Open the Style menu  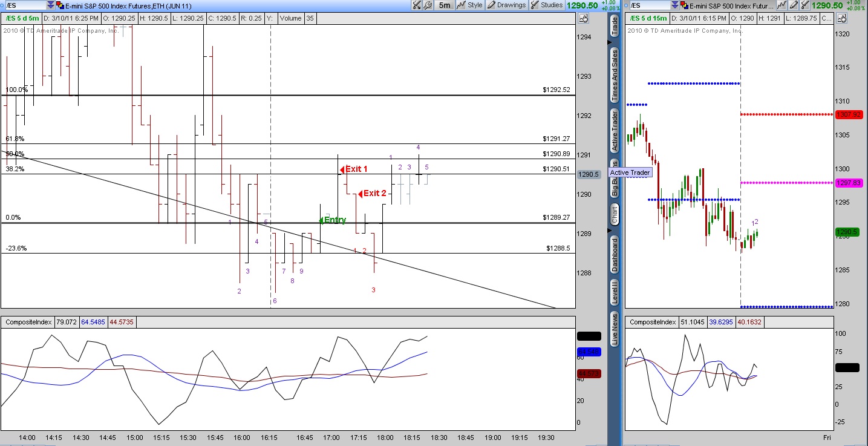(471, 5)
